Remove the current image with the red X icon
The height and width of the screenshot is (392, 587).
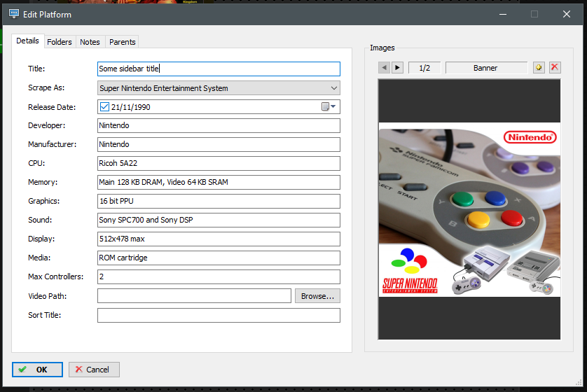[x=555, y=68]
